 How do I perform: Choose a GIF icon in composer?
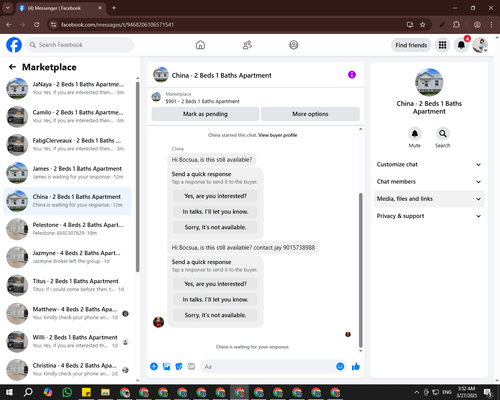tap(191, 367)
